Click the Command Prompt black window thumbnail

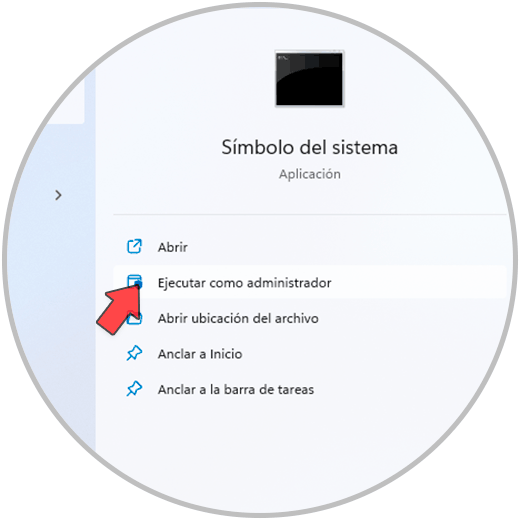coord(309,79)
